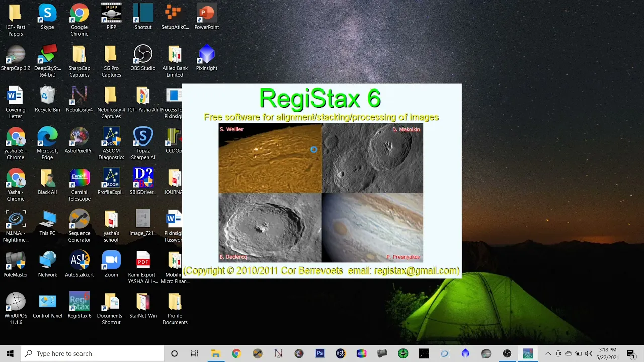
Task: Select the yasha's school desktop folder
Action: tap(111, 226)
